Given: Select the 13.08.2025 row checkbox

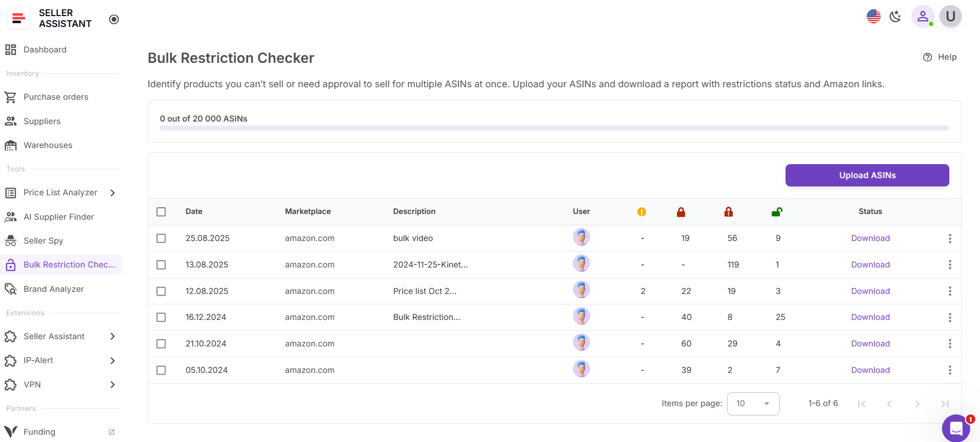Looking at the screenshot, I should pyautogui.click(x=161, y=265).
